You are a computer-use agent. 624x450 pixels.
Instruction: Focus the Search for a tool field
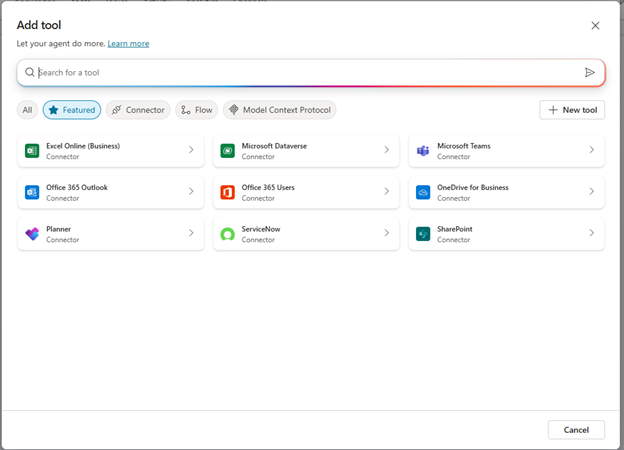click(310, 72)
